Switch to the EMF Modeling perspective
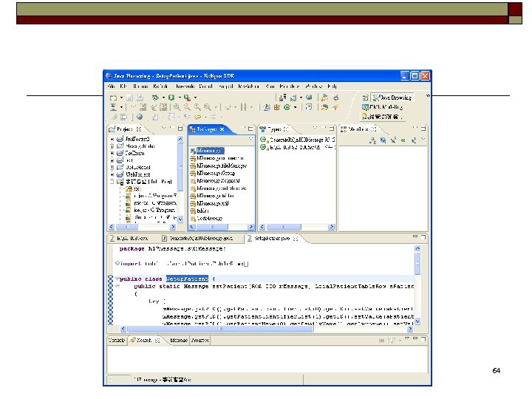The width and height of the screenshot is (532, 399). pos(383,107)
